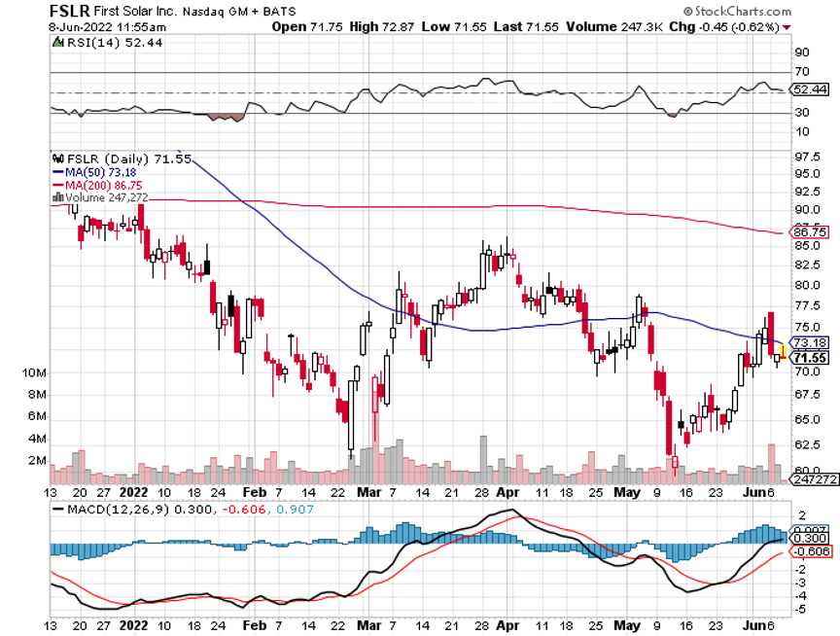Image resolution: width=840 pixels, height=636 pixels.
Task: Click the volume bars icon in legend
Action: [58, 197]
